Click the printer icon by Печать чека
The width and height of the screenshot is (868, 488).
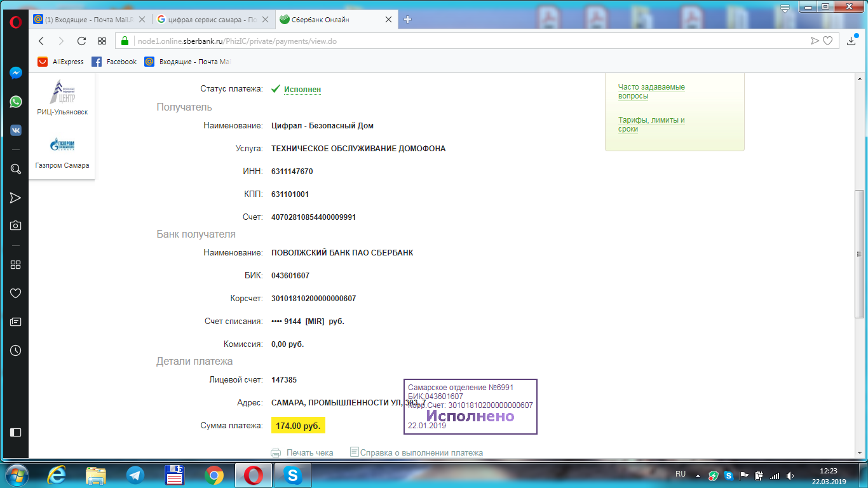tap(276, 453)
